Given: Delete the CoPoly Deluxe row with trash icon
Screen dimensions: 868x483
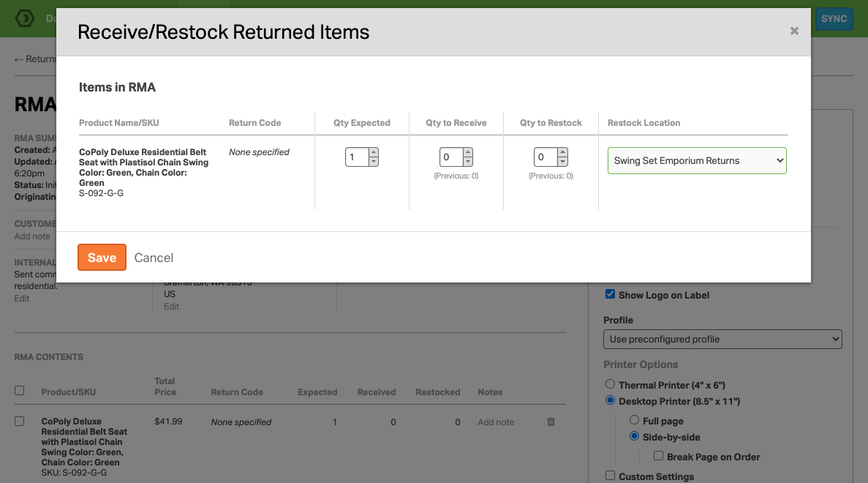Looking at the screenshot, I should pos(551,422).
